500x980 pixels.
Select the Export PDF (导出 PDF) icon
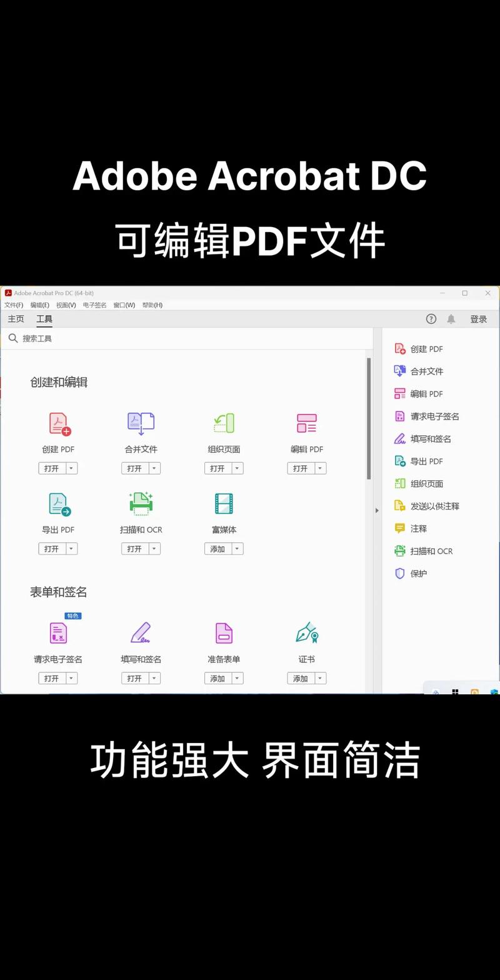pyautogui.click(x=59, y=504)
